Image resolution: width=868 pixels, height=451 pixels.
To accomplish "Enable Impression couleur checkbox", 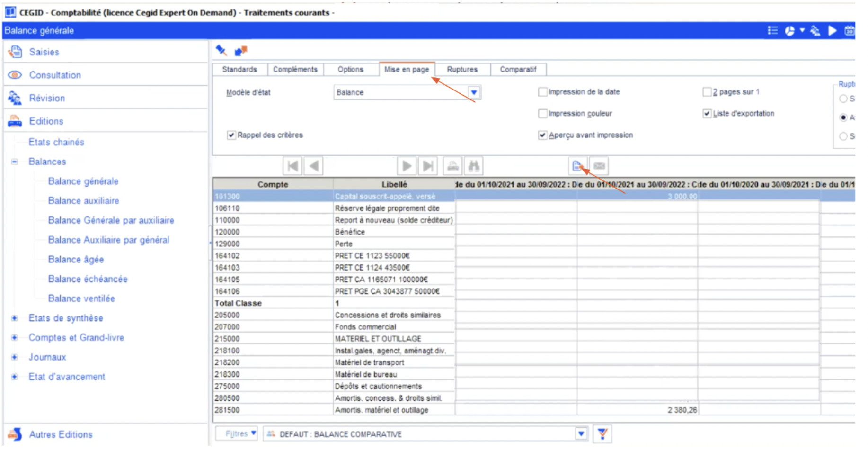I will click(x=543, y=114).
